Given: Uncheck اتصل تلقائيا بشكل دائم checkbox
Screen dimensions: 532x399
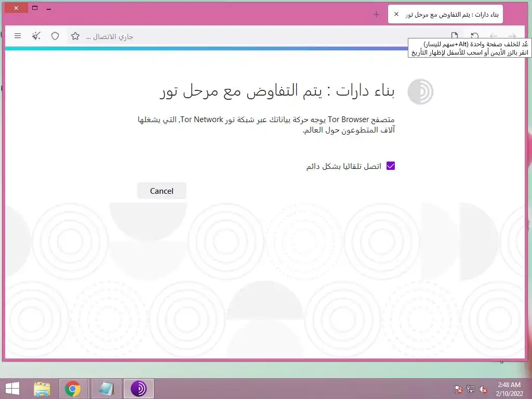Looking at the screenshot, I should pyautogui.click(x=391, y=166).
